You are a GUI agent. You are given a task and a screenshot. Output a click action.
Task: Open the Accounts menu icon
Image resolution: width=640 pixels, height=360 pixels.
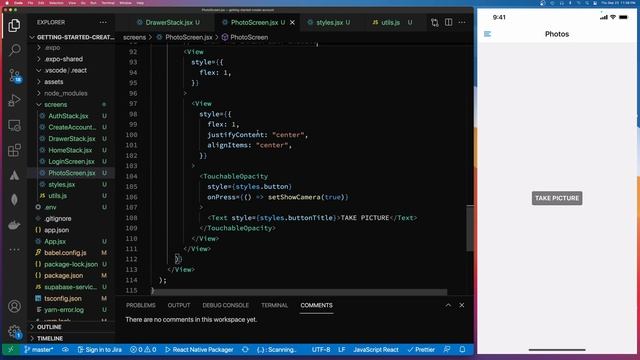[x=14, y=306]
